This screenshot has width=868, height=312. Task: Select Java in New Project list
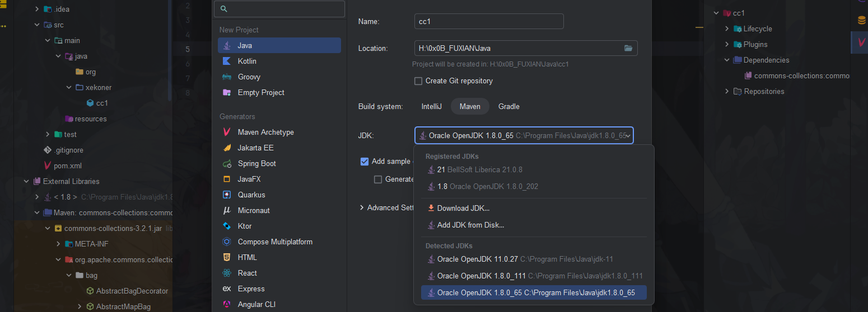click(279, 45)
